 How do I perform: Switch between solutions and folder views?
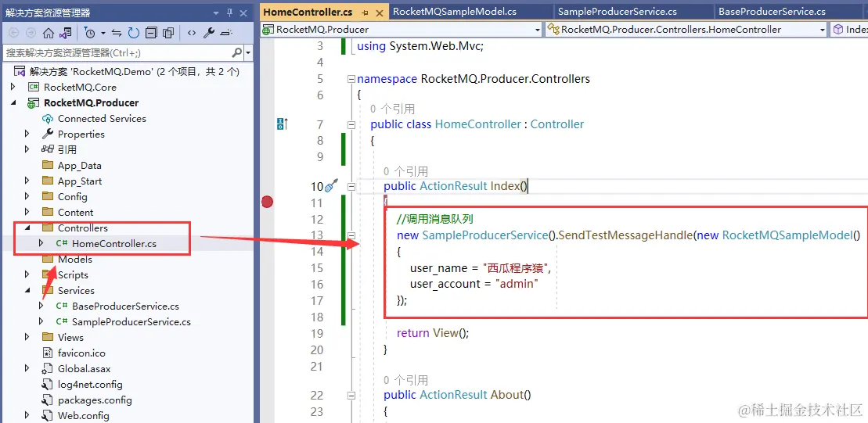tap(65, 33)
